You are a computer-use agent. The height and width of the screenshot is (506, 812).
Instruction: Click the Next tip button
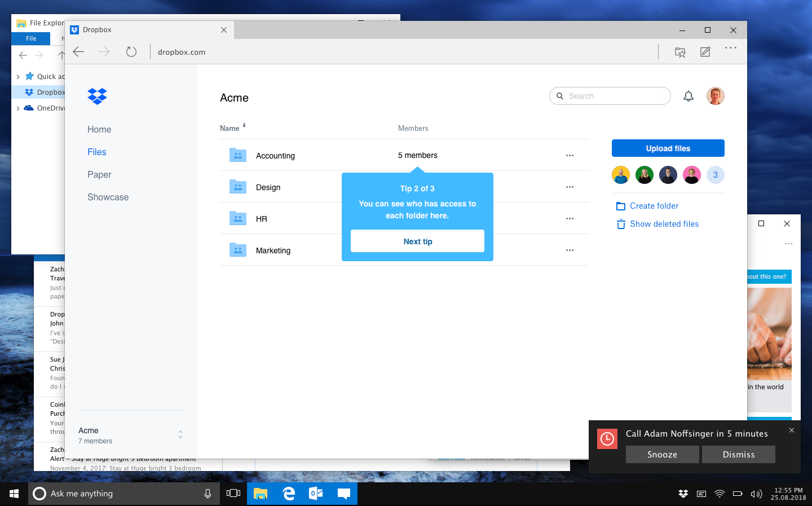(417, 241)
